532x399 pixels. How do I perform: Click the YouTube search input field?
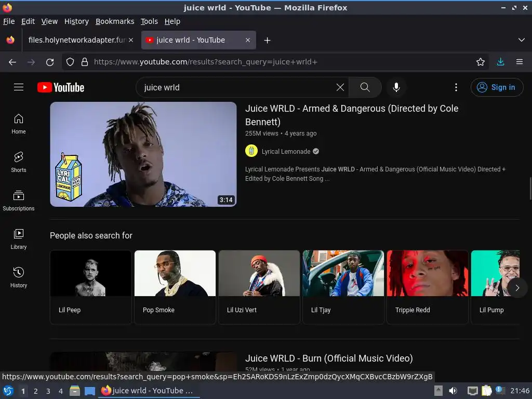(237, 87)
